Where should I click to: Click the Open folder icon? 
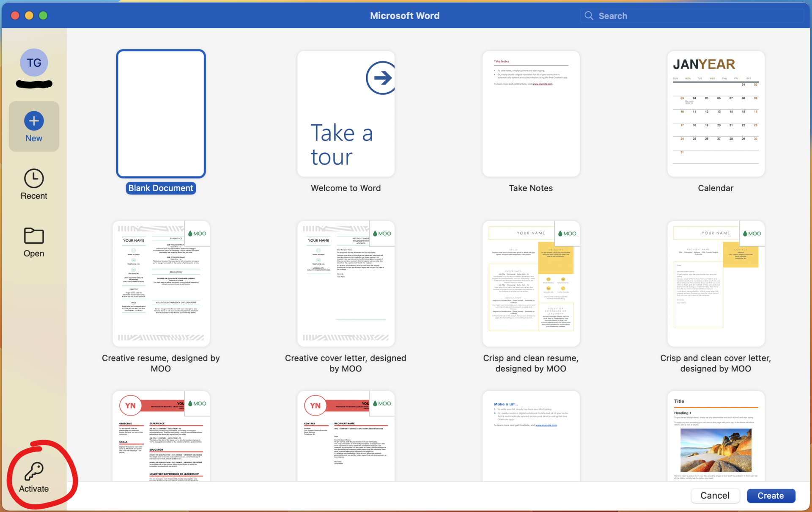coord(34,236)
